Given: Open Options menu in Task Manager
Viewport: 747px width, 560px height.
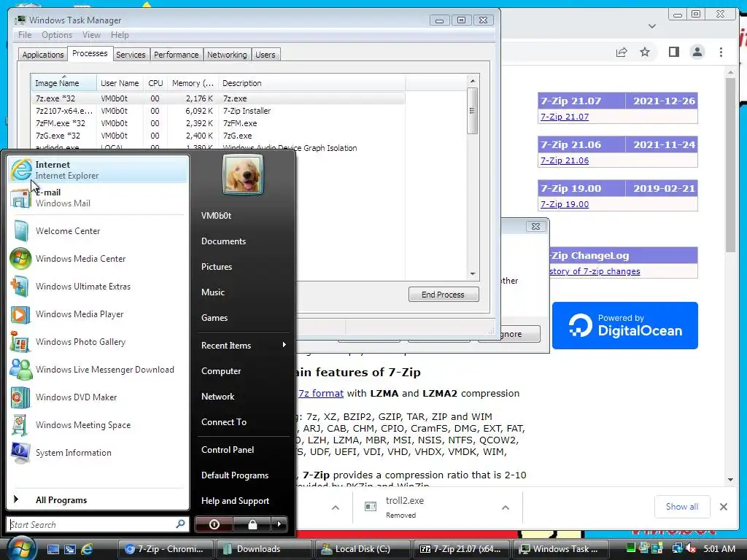Looking at the screenshot, I should [57, 35].
